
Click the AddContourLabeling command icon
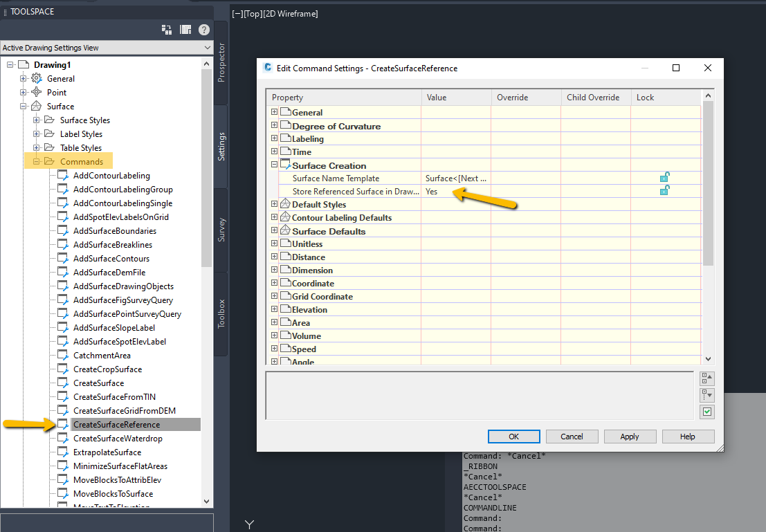tap(63, 176)
